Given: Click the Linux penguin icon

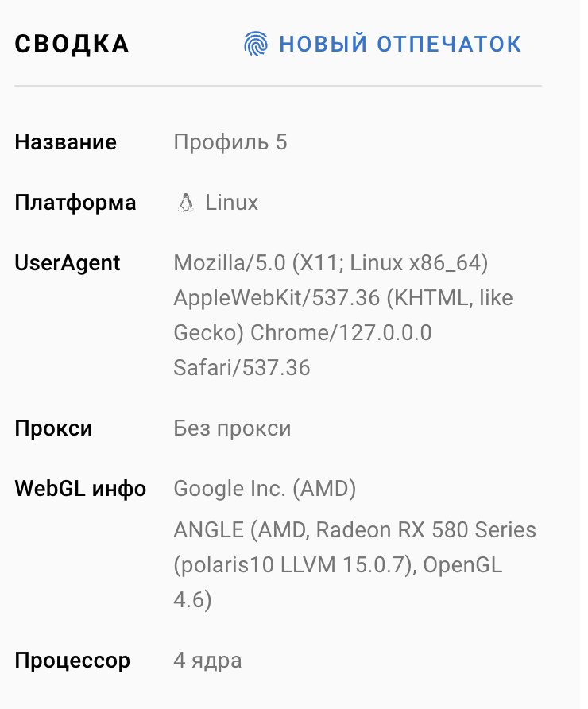Looking at the screenshot, I should click(185, 203).
